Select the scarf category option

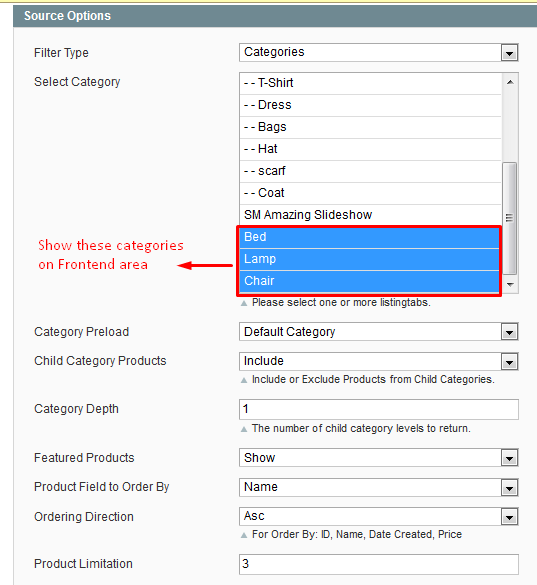370,171
